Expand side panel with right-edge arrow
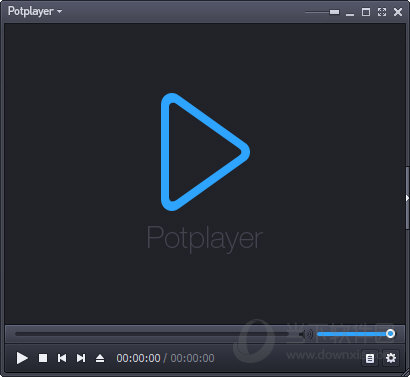The width and height of the screenshot is (410, 377). pos(407,198)
